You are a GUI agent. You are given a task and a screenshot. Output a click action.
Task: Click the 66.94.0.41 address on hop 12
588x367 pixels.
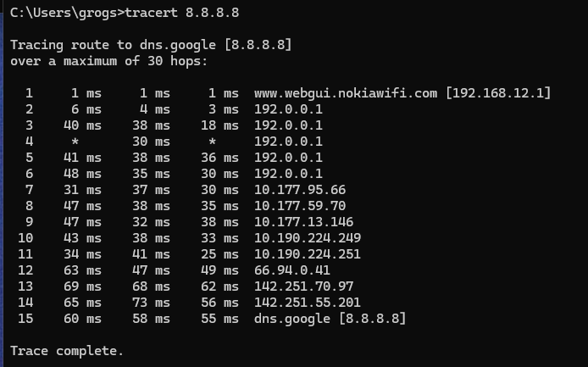(291, 270)
